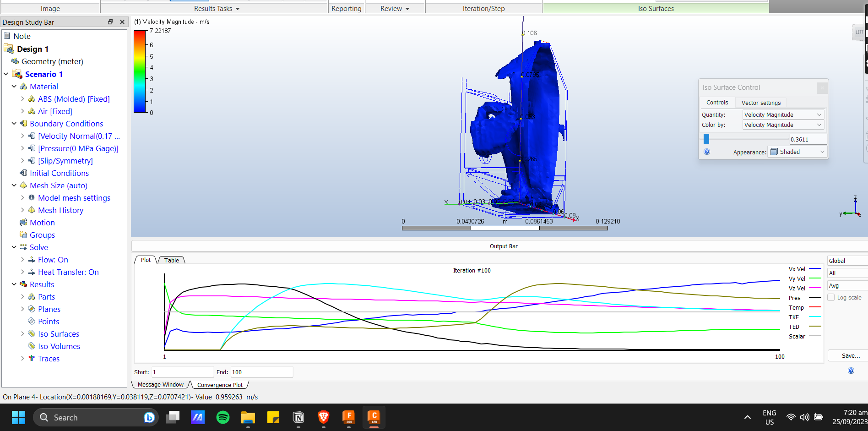Open Spotify from the taskbar

[x=223, y=417]
